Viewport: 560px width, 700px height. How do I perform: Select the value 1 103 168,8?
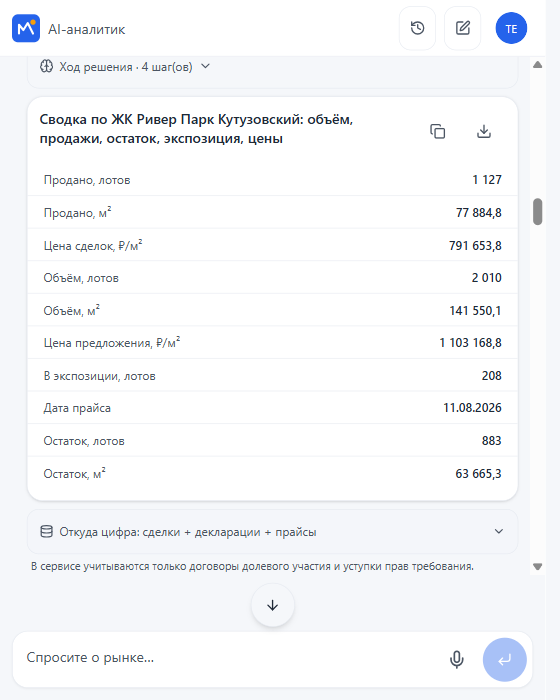click(470, 343)
